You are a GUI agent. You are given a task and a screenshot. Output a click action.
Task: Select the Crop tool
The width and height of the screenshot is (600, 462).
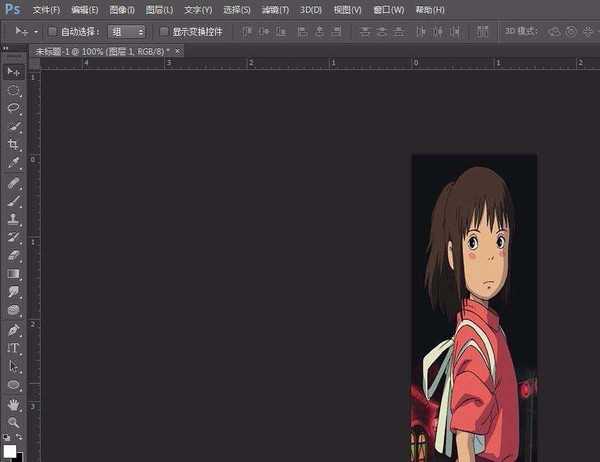tap(14, 144)
